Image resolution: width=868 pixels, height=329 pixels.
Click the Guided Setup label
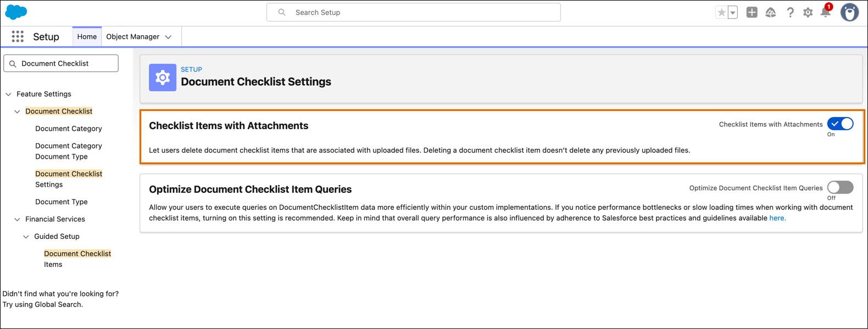pos(57,236)
